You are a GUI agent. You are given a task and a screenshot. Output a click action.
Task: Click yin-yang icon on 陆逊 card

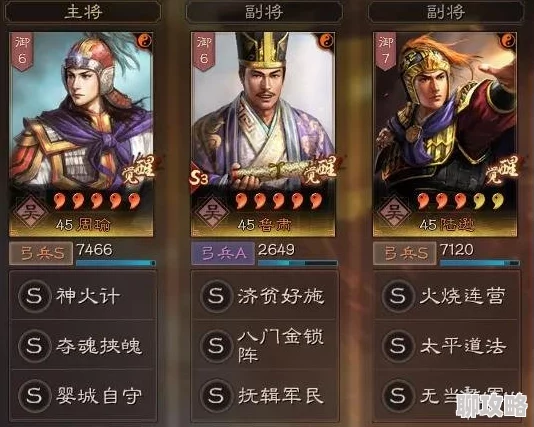coord(508,41)
